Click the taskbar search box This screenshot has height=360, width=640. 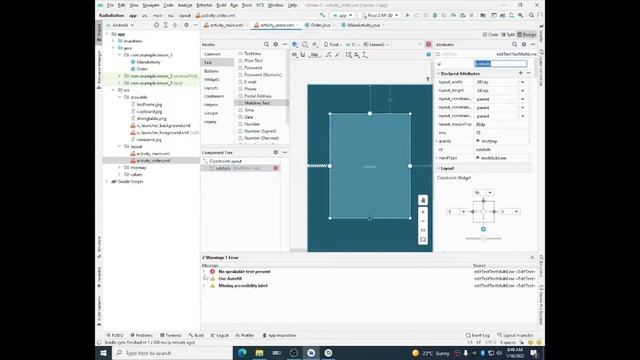[x=171, y=353]
